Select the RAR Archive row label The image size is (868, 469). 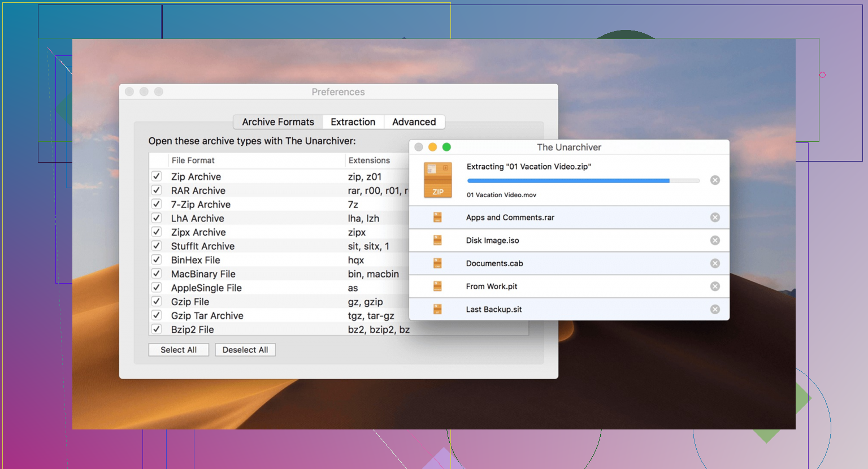point(198,191)
